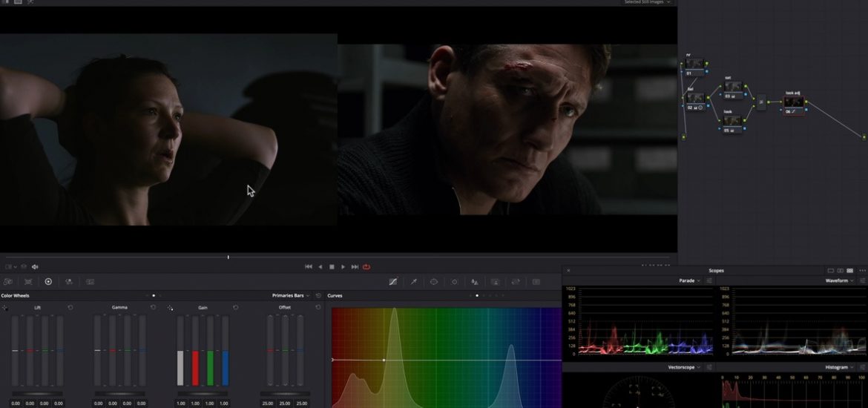
Task: Reset Gain controls
Action: click(235, 307)
